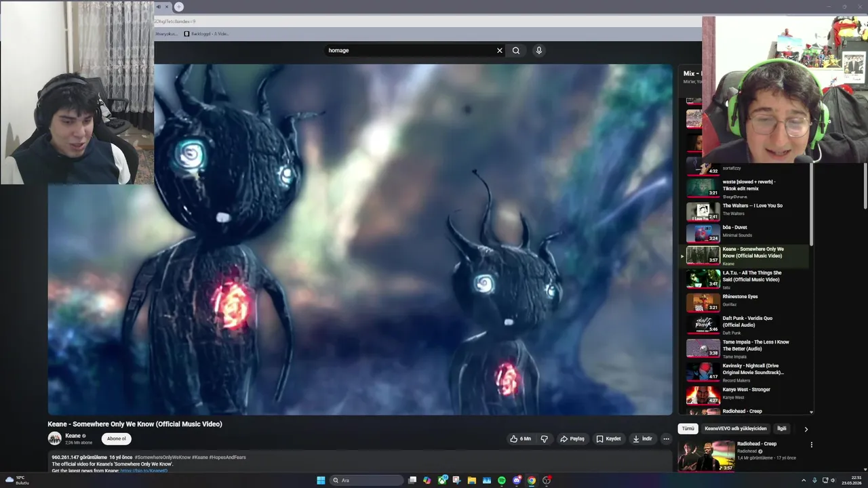Click the taskbar search box 'Ara'
The height and width of the screenshot is (488, 868).
coord(366,481)
